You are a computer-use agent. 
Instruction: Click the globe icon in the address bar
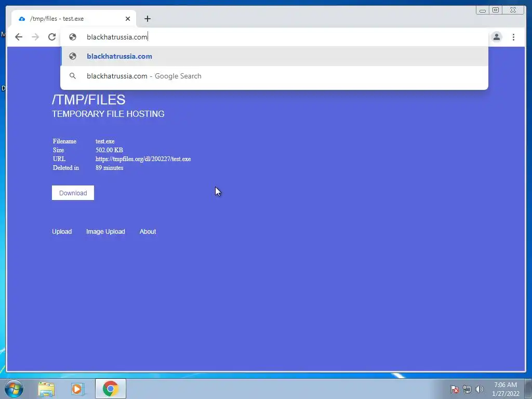(x=73, y=37)
